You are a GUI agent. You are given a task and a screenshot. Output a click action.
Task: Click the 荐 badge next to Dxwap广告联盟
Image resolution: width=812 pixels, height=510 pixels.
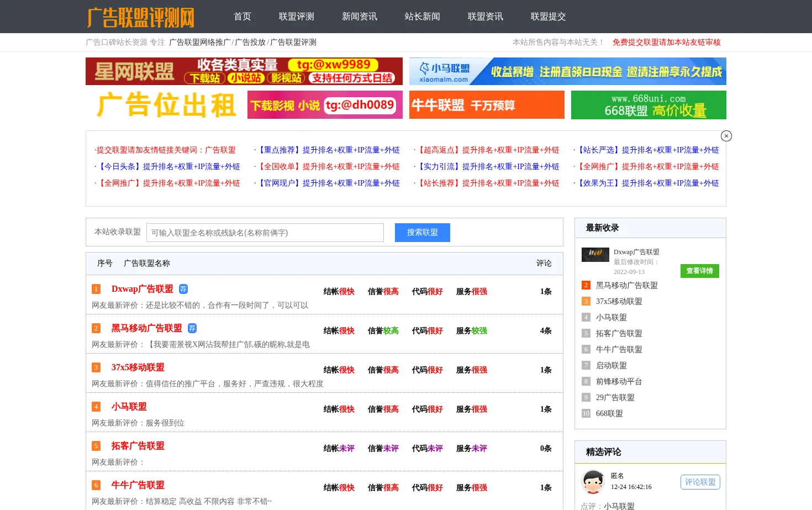(x=183, y=289)
